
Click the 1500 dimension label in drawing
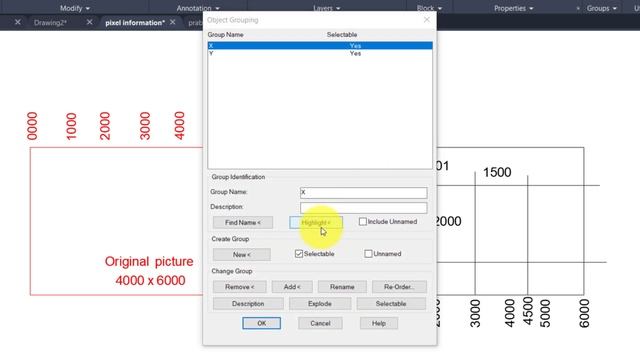pyautogui.click(x=497, y=172)
